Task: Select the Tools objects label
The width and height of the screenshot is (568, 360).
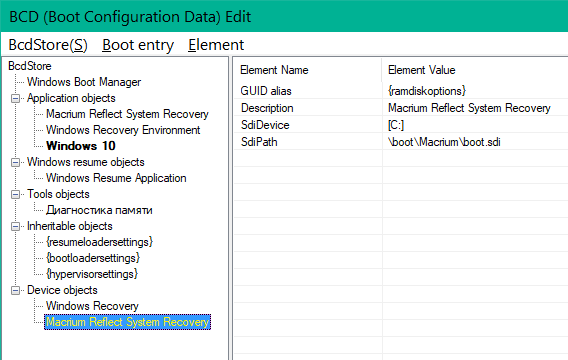Action: tap(58, 194)
